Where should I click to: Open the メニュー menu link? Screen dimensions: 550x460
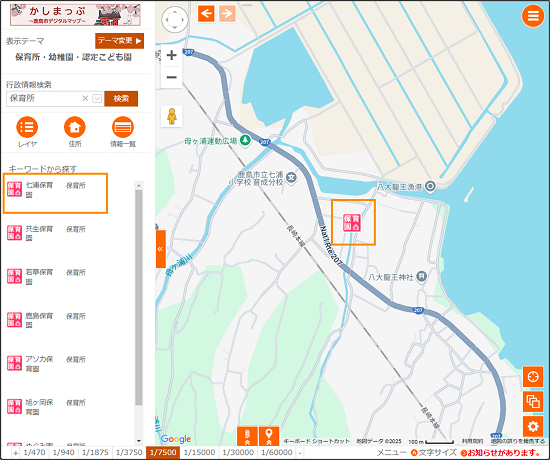coord(391,453)
